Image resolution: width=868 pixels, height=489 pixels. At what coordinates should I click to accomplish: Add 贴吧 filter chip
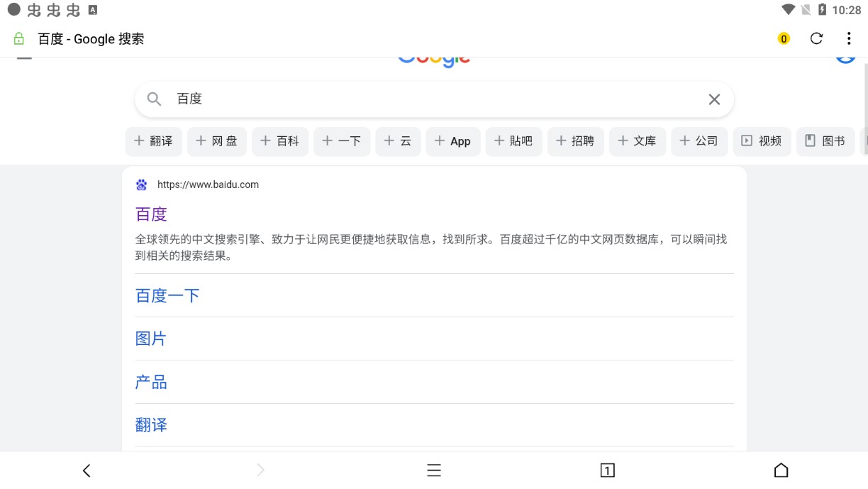514,141
